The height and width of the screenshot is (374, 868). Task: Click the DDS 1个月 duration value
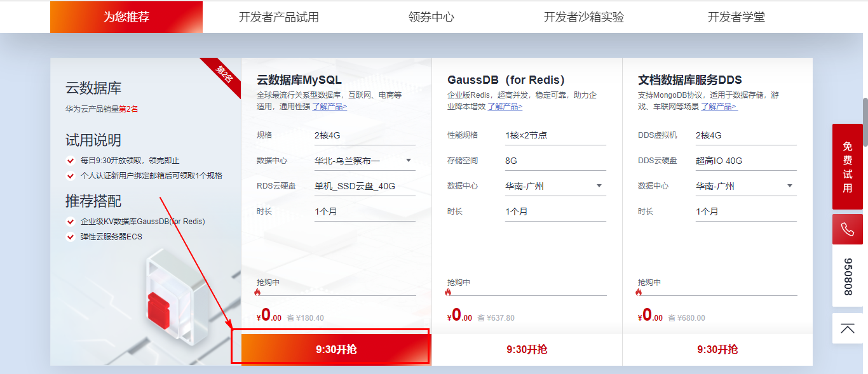(x=707, y=211)
